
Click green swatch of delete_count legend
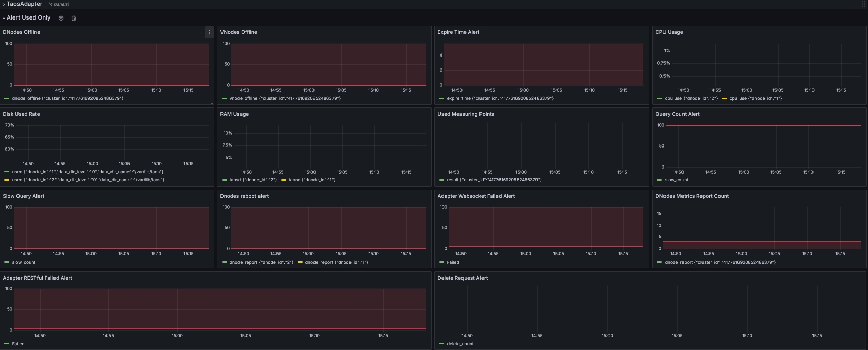[442, 344]
